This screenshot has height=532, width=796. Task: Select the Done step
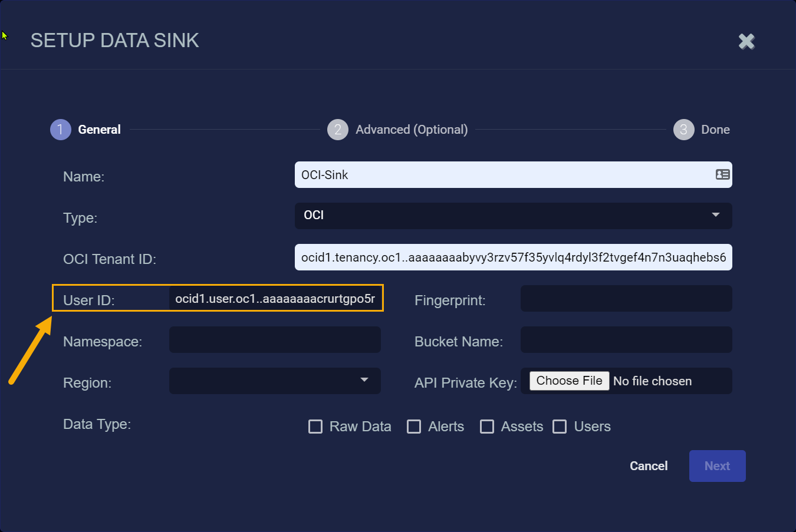[702, 130]
